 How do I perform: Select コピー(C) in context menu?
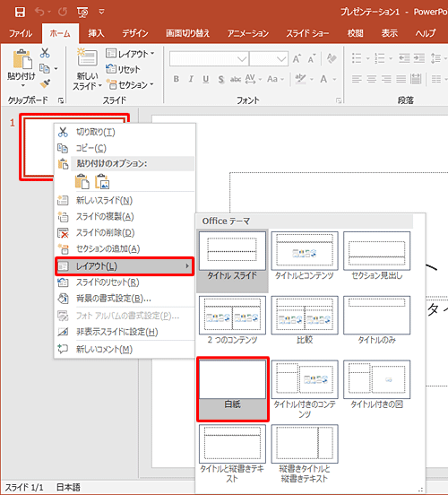click(125, 148)
